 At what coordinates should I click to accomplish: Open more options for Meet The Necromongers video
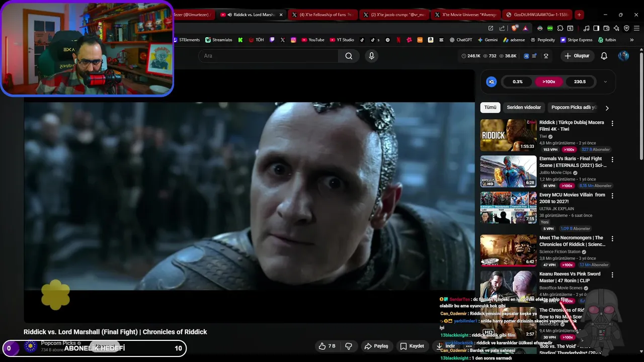tap(612, 239)
